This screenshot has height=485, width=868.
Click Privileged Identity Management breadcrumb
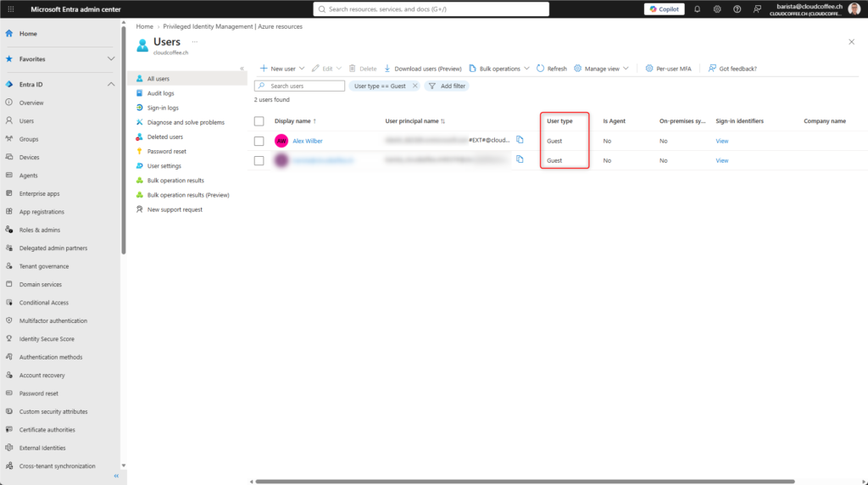[232, 26]
